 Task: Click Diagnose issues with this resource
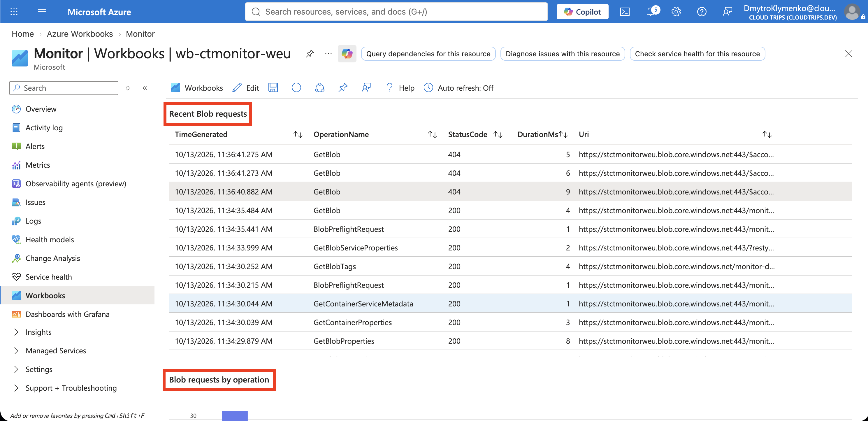click(x=562, y=54)
